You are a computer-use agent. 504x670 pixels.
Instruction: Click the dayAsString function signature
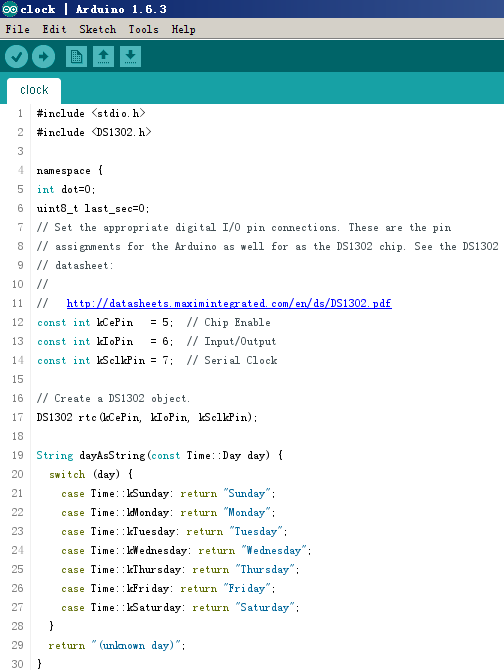160,455
